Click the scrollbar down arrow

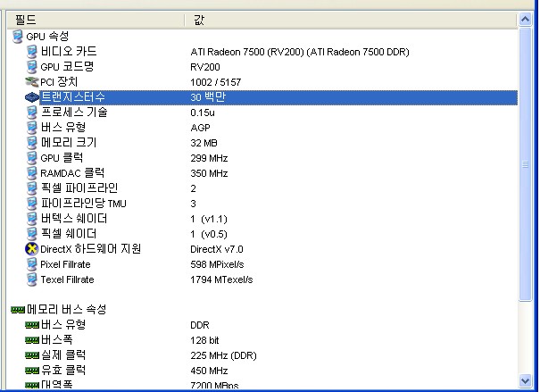[x=525, y=380]
